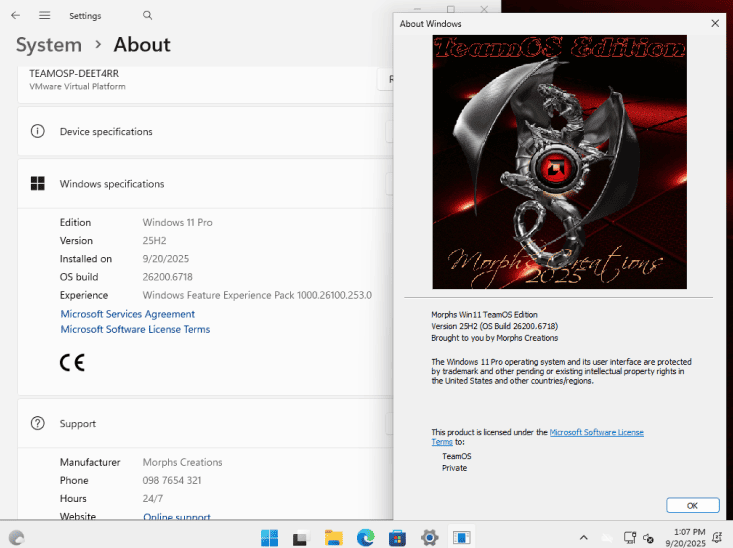Viewport: 733px width, 548px height.
Task: Select the Installed on date 9/20/2025
Action: [165, 259]
